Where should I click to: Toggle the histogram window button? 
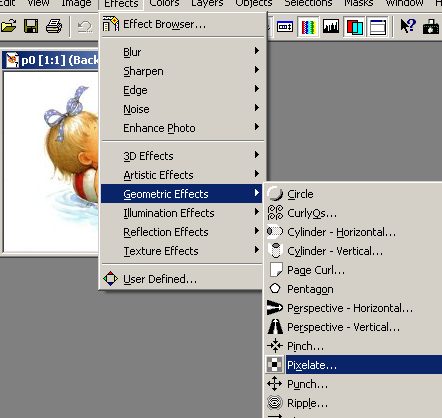tap(331, 26)
